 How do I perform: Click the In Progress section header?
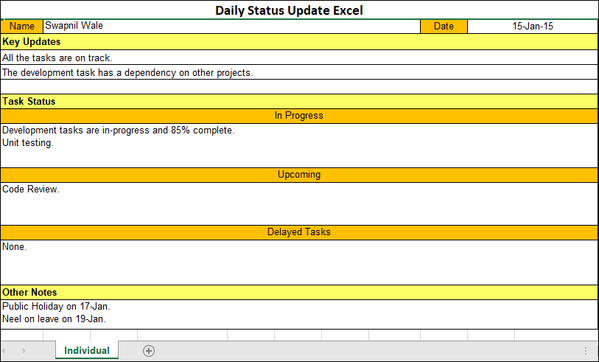click(x=299, y=116)
